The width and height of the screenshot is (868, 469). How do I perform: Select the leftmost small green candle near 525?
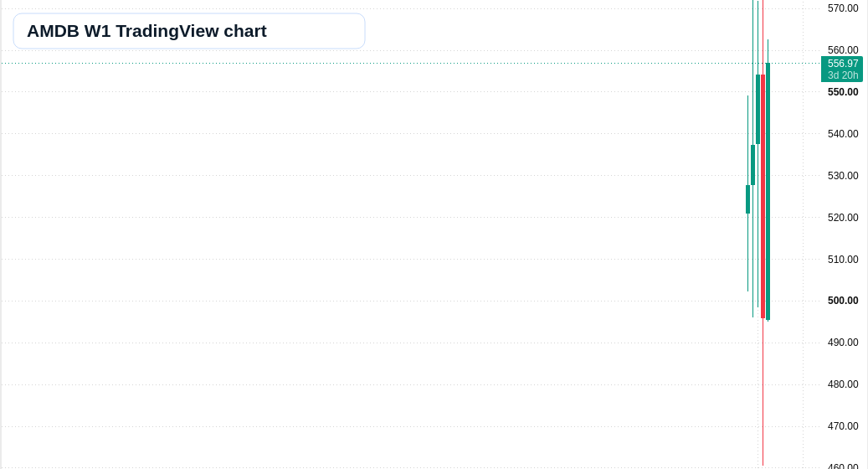point(747,199)
